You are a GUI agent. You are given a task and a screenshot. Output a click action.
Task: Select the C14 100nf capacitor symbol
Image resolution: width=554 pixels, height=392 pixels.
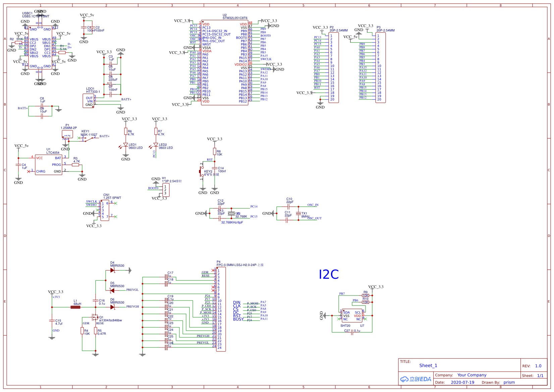tap(215, 168)
